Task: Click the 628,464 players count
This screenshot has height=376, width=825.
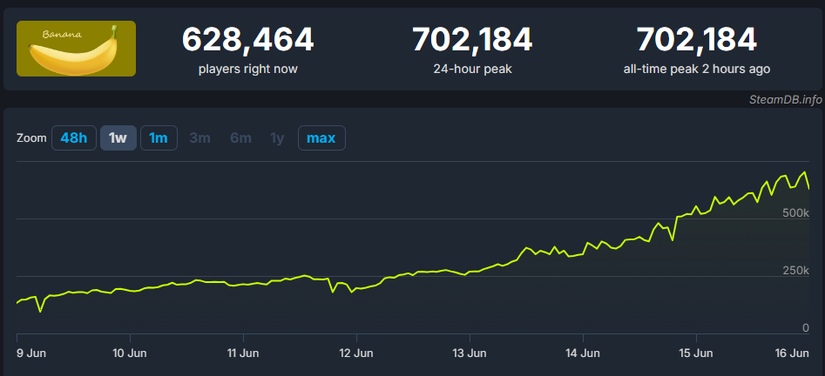Action: (248, 40)
